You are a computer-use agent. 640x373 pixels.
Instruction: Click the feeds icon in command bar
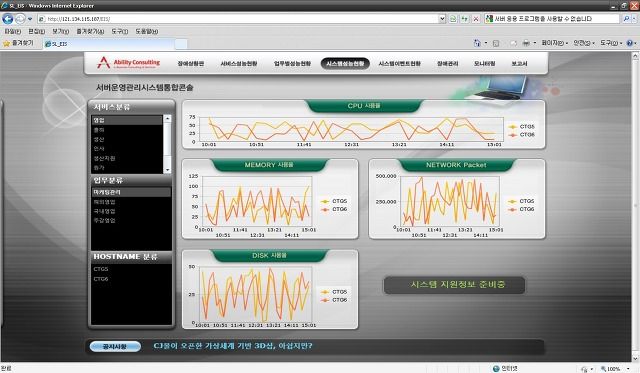pos(496,43)
